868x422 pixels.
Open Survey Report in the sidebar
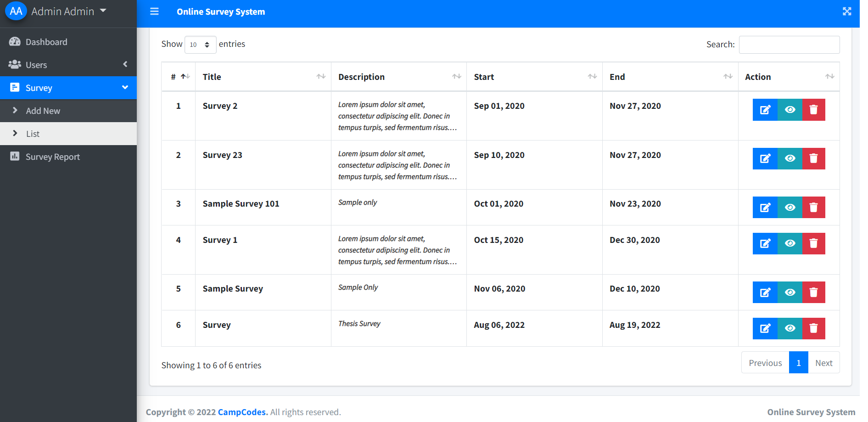coord(52,157)
